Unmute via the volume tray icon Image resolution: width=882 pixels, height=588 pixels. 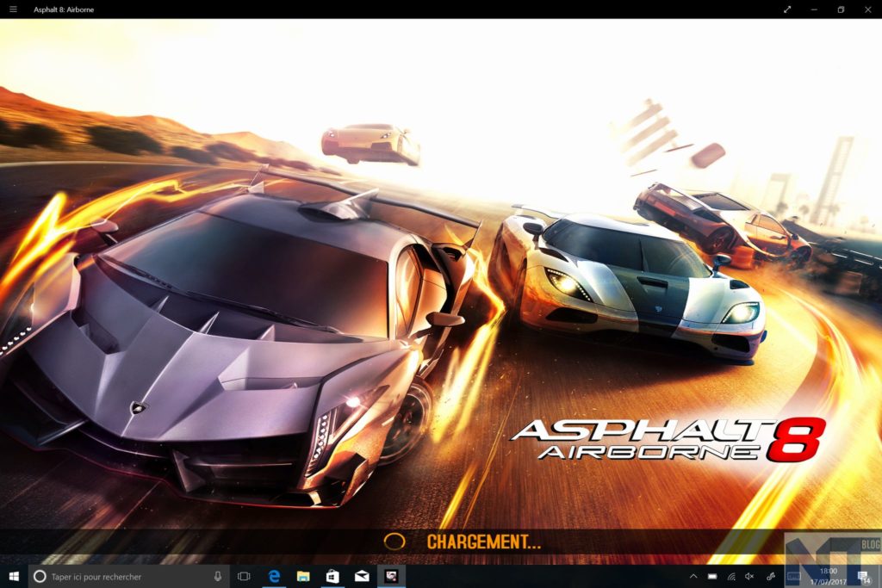750,576
